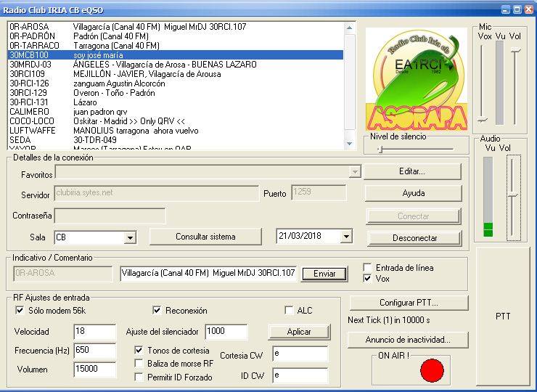Select COCO-LOCO station in the list
The height and width of the screenshot is (392, 537).
coord(31,121)
